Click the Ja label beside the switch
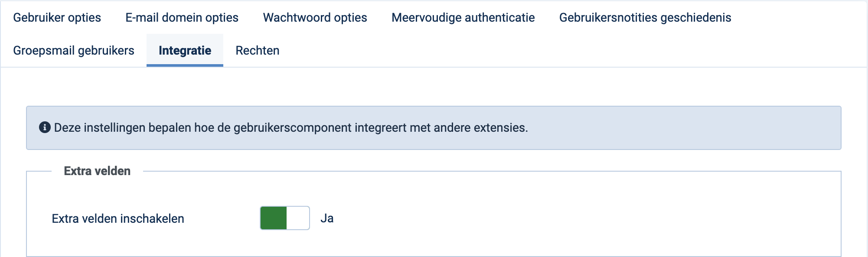The width and height of the screenshot is (868, 257). pyautogui.click(x=327, y=218)
